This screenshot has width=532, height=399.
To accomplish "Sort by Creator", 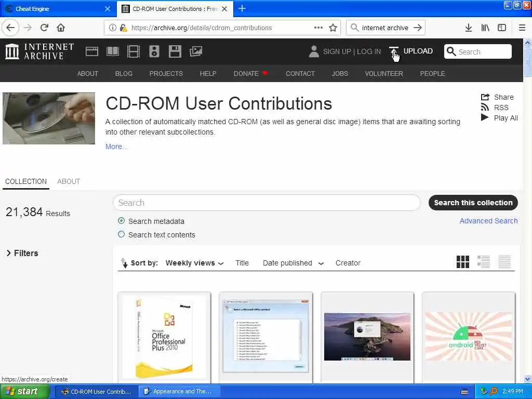I will 348,263.
